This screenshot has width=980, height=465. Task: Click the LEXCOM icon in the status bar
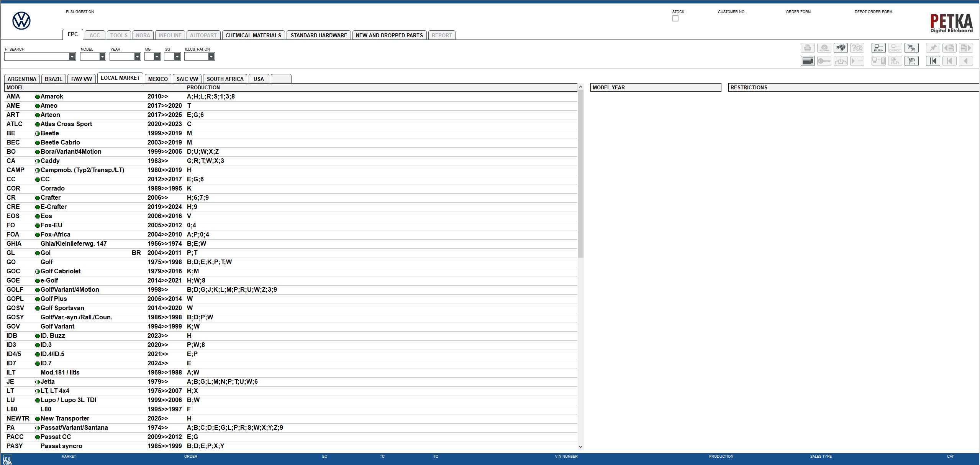tap(7, 460)
